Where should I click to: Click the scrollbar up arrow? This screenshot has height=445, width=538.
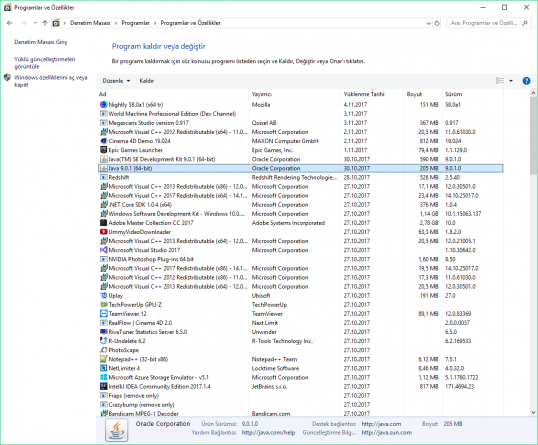(533, 93)
